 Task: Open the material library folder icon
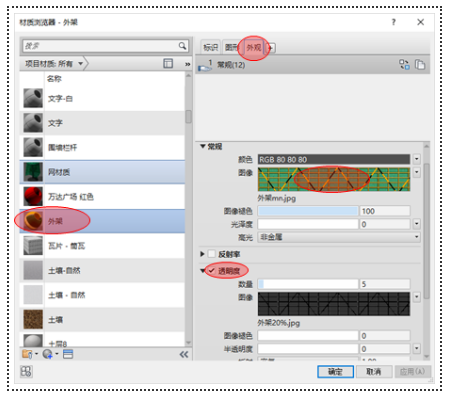click(x=27, y=354)
